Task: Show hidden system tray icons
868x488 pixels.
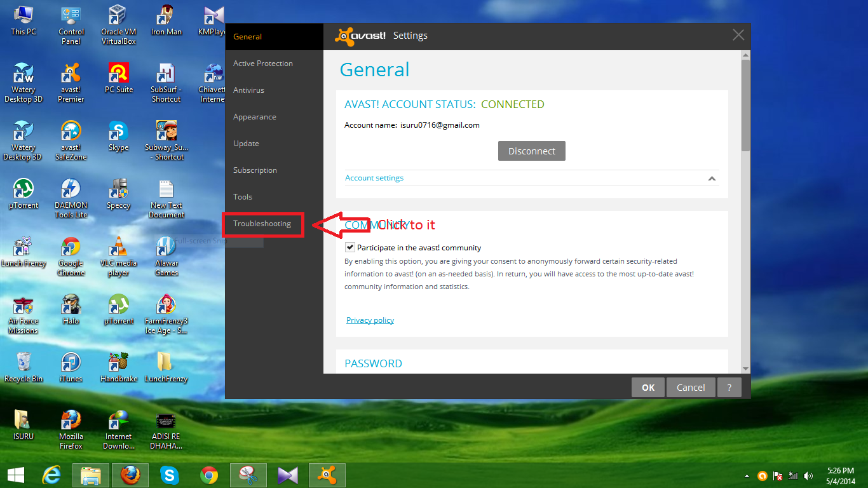Action: tap(747, 475)
